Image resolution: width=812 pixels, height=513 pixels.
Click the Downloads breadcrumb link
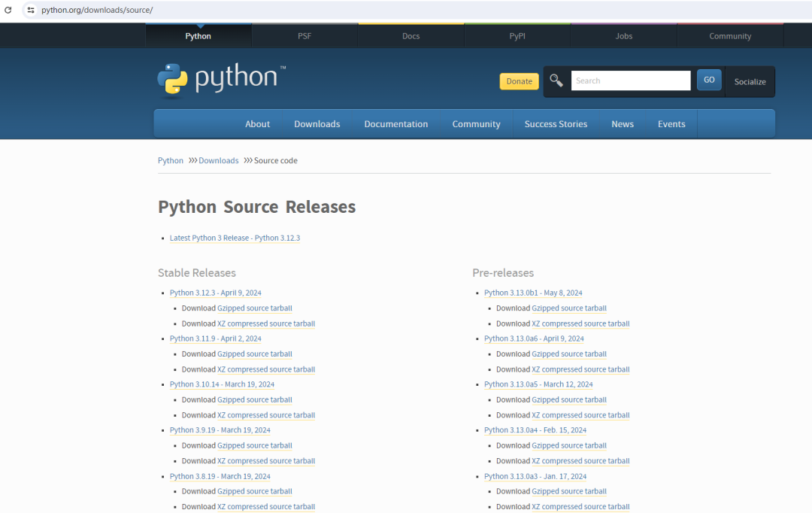[x=218, y=160]
